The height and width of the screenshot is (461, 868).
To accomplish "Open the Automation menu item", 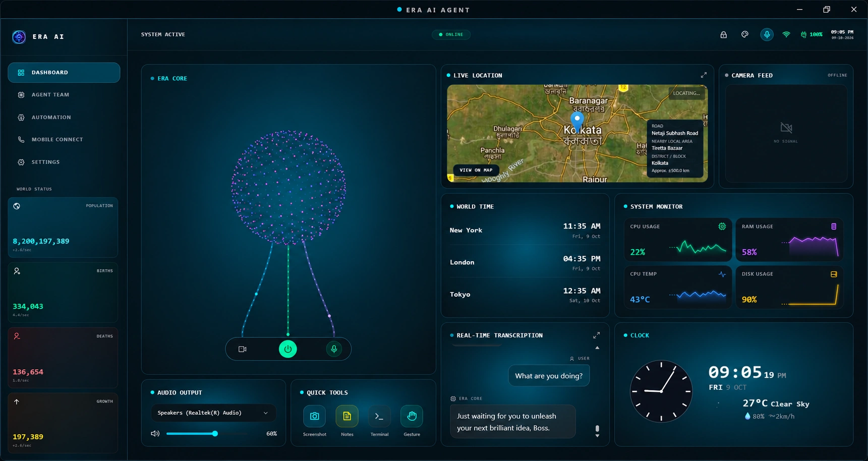I will pyautogui.click(x=64, y=118).
